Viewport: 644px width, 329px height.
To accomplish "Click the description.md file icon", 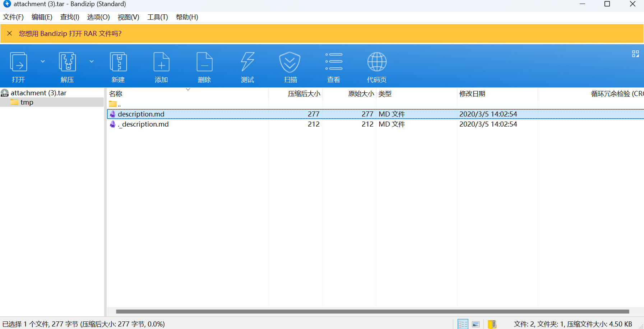I will coord(113,114).
